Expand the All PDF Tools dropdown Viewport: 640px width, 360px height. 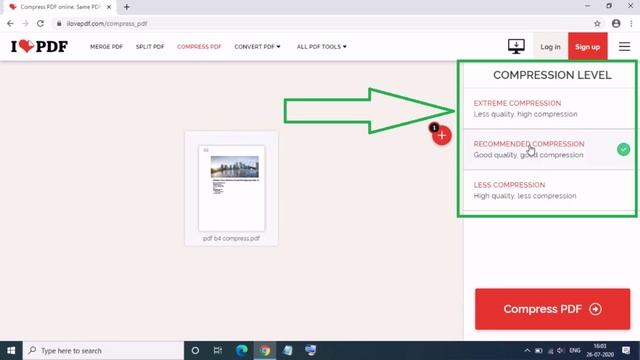click(322, 47)
